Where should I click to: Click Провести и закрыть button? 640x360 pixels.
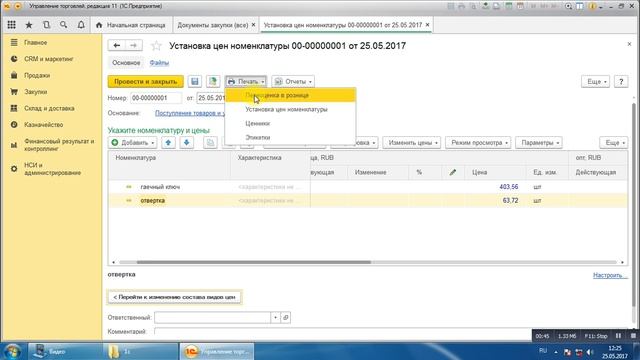(x=146, y=82)
